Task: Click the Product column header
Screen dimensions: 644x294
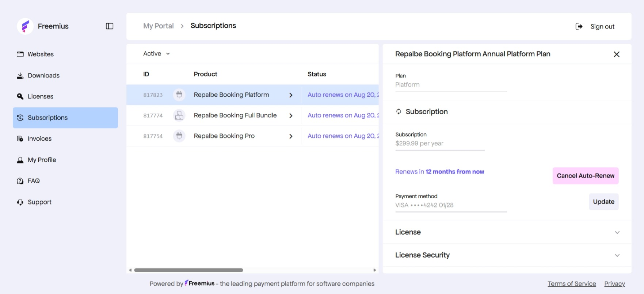Action: point(205,74)
